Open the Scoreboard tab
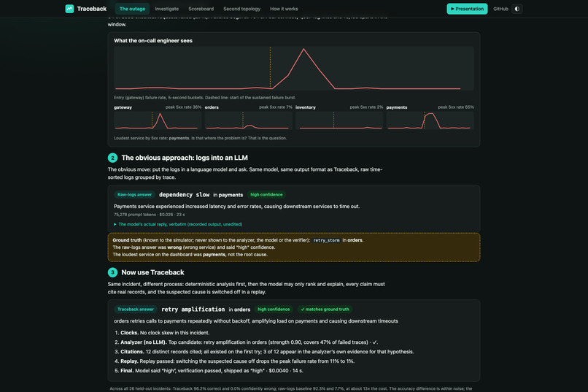 click(201, 9)
